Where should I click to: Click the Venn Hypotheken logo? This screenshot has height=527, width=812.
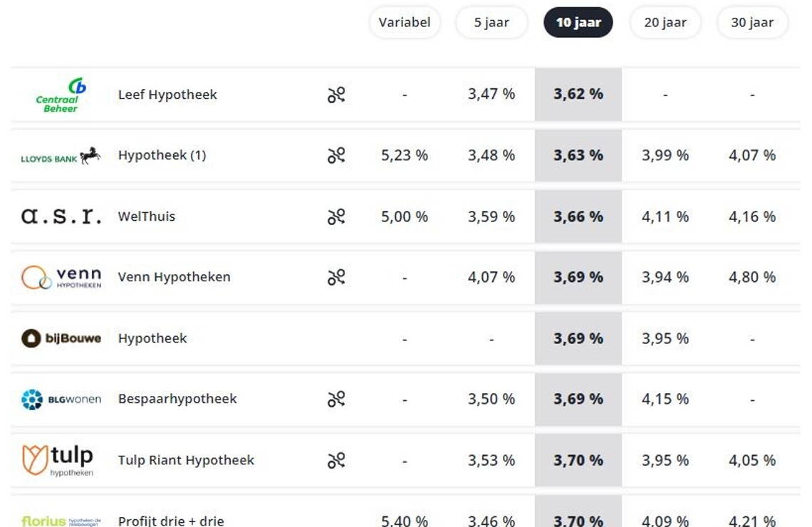pyautogui.click(x=61, y=277)
